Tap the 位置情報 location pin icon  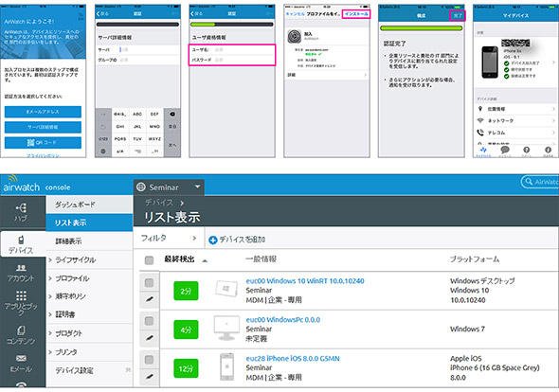point(480,109)
